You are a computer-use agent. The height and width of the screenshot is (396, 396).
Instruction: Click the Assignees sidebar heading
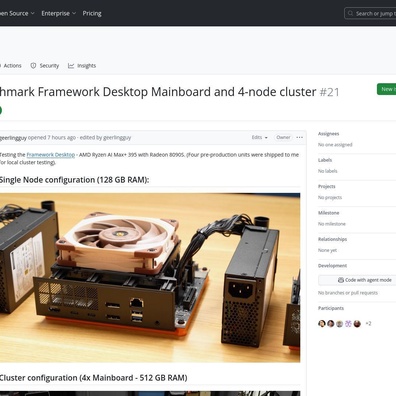pyautogui.click(x=328, y=134)
